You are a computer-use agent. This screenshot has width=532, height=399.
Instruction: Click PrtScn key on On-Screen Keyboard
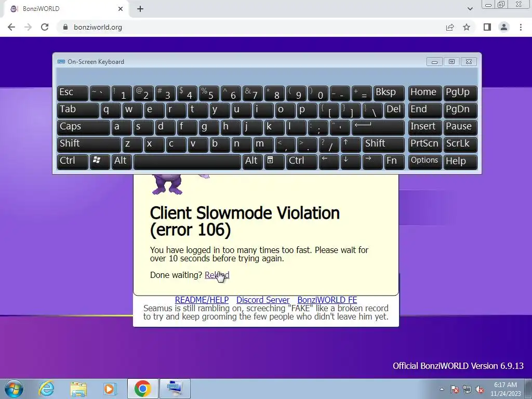tap(425, 144)
